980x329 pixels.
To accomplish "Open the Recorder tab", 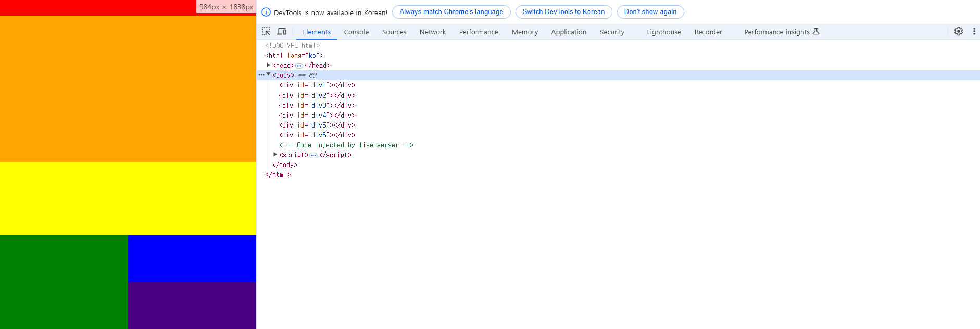I will (x=708, y=32).
